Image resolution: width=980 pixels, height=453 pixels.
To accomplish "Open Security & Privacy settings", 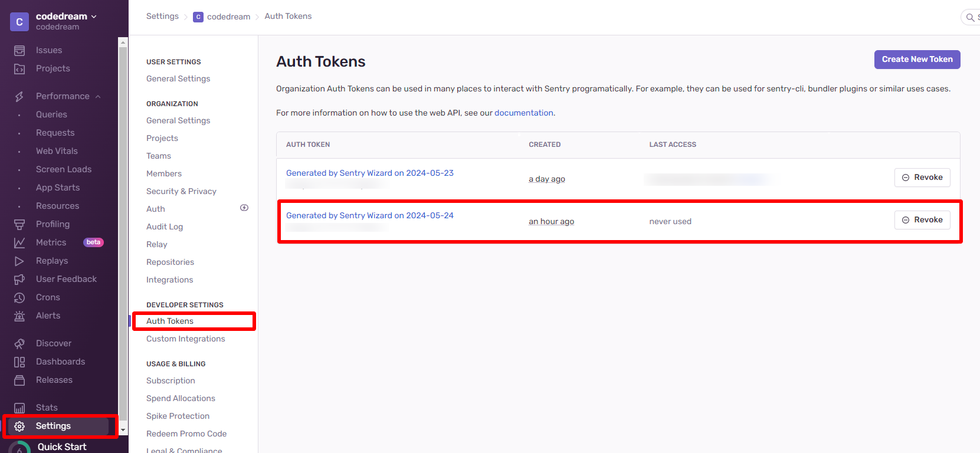I will coord(181,191).
